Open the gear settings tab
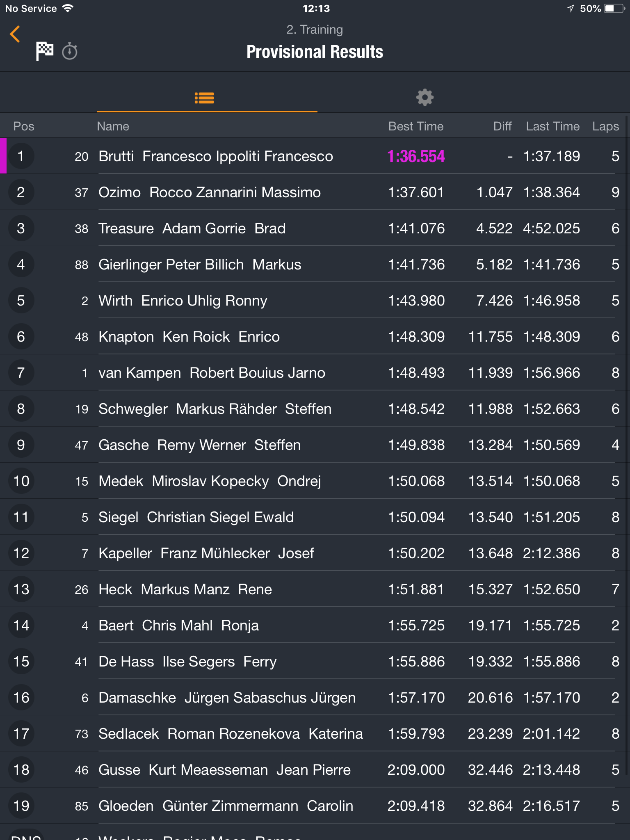The height and width of the screenshot is (840, 630). (x=425, y=98)
